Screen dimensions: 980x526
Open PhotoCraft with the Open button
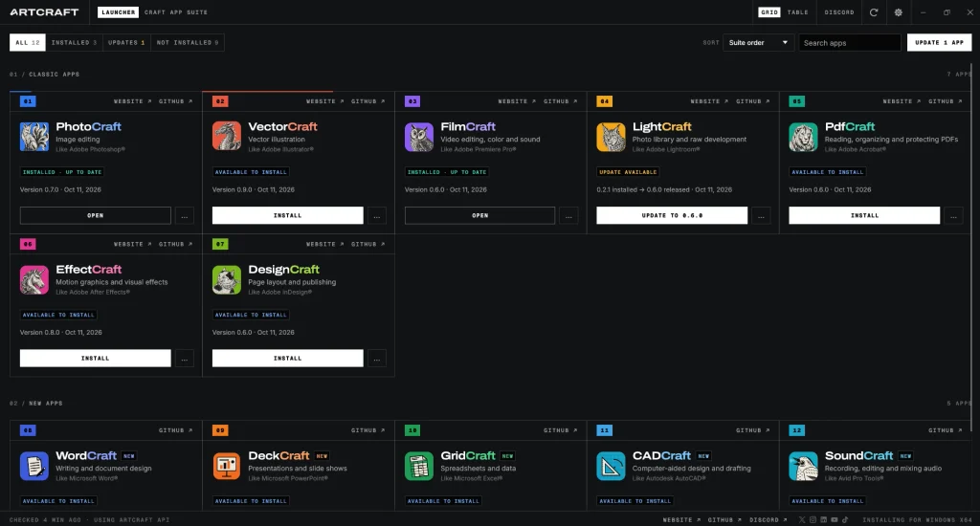(x=95, y=215)
